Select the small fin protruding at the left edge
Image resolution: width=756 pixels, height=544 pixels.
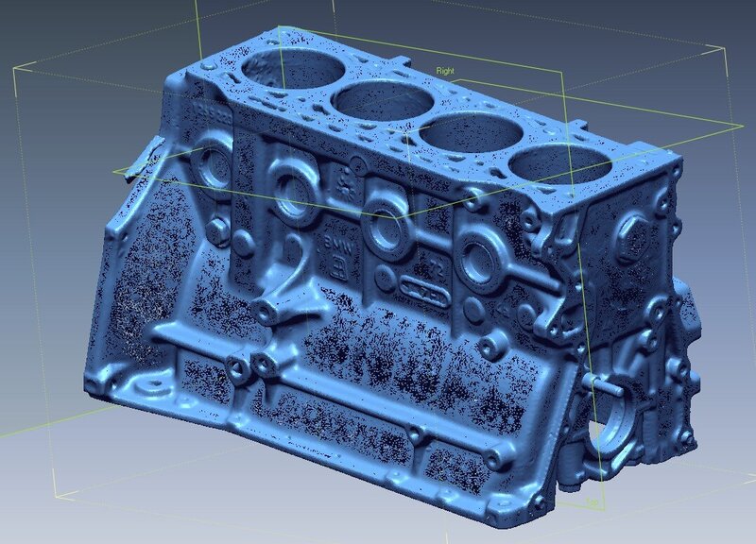pyautogui.click(x=149, y=156)
